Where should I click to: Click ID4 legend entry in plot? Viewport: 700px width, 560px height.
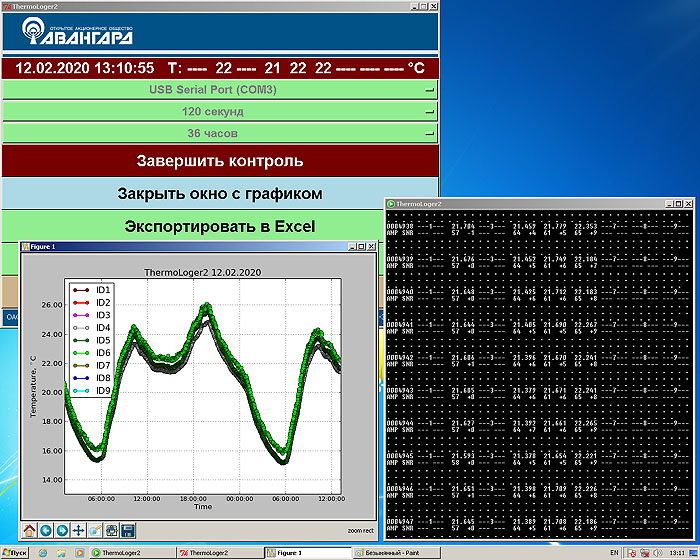pos(92,327)
